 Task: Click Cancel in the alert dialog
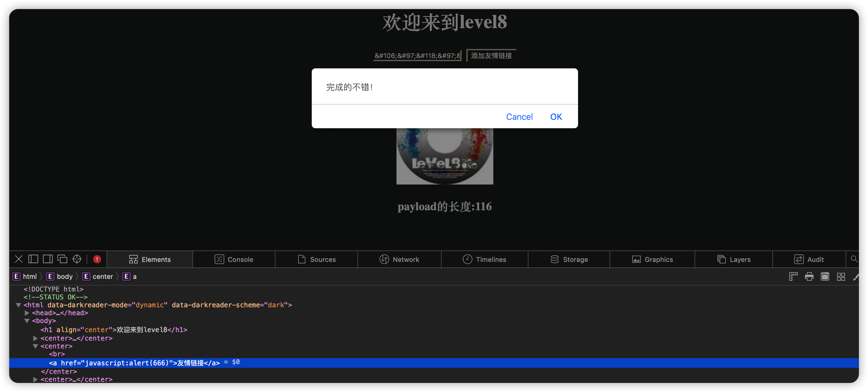click(x=519, y=117)
